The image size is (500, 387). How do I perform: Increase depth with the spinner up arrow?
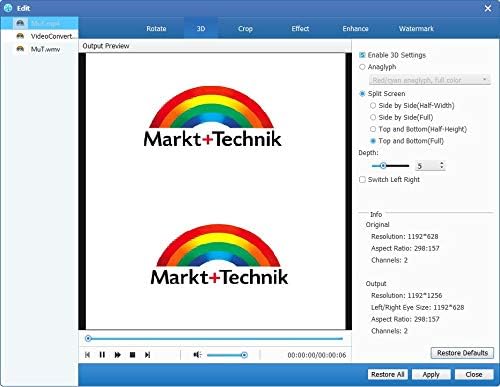442,163
